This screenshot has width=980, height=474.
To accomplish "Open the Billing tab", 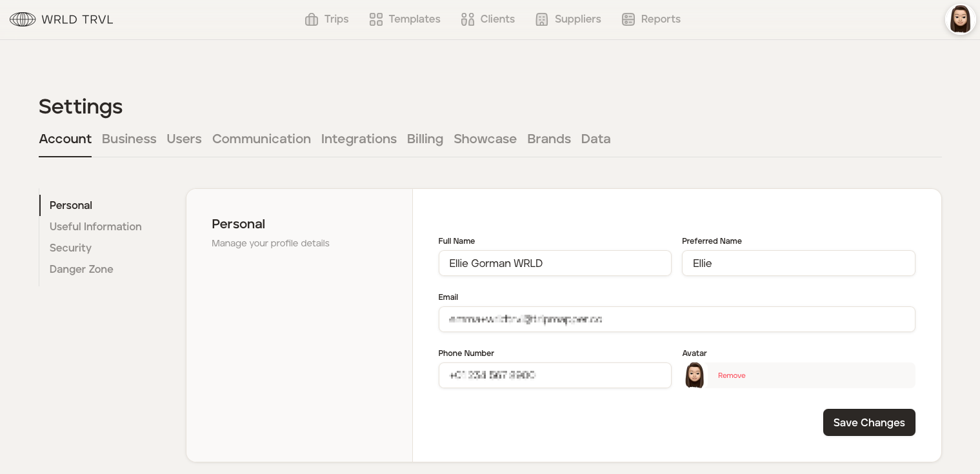I will click(x=425, y=139).
